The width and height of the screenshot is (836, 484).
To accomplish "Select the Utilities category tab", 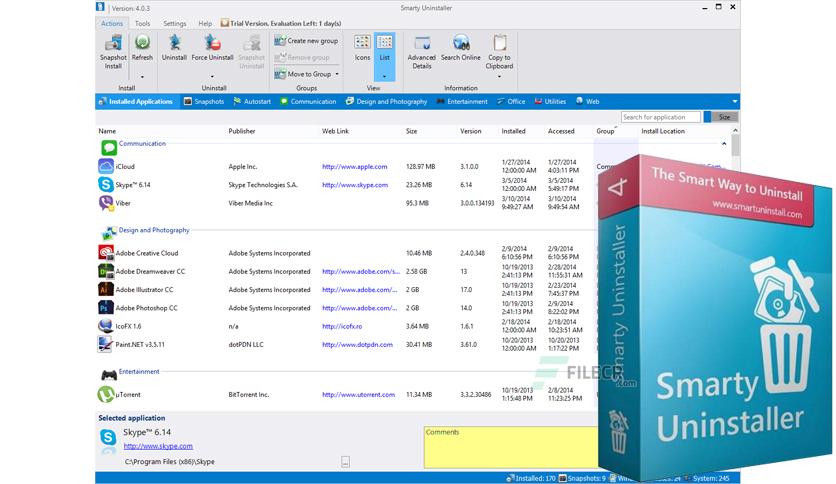I will click(x=550, y=101).
